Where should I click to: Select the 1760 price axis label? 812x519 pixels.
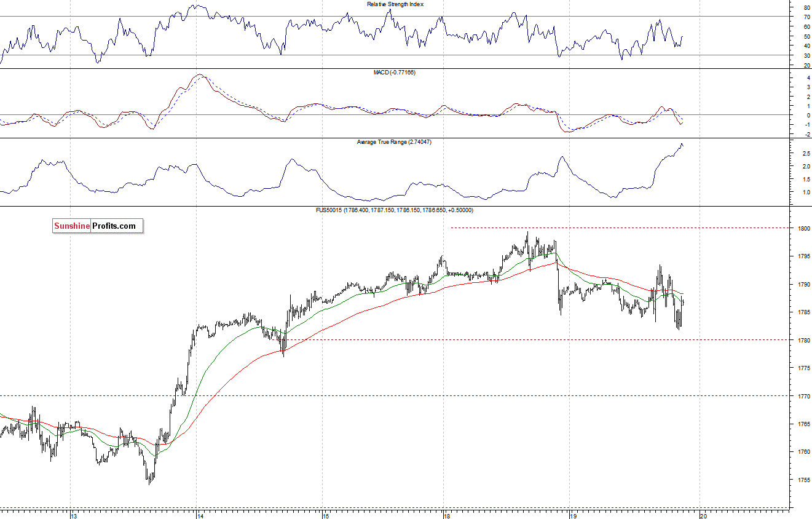pyautogui.click(x=803, y=452)
